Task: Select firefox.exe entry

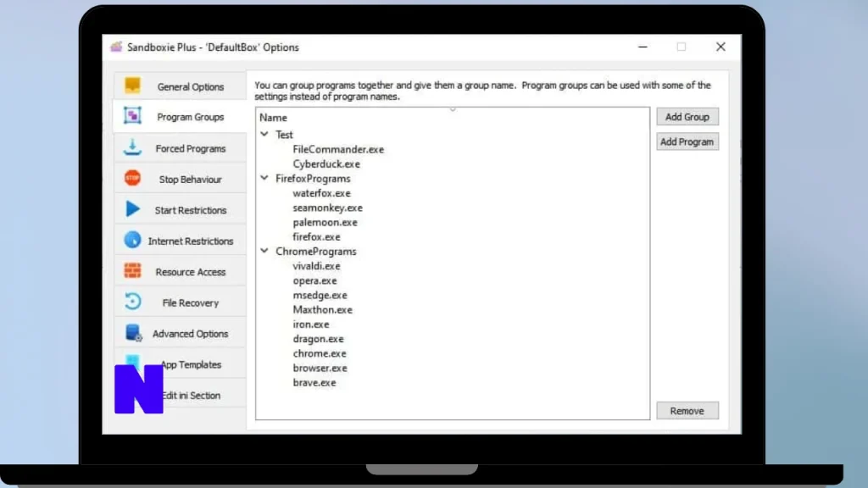Action: tap(316, 237)
